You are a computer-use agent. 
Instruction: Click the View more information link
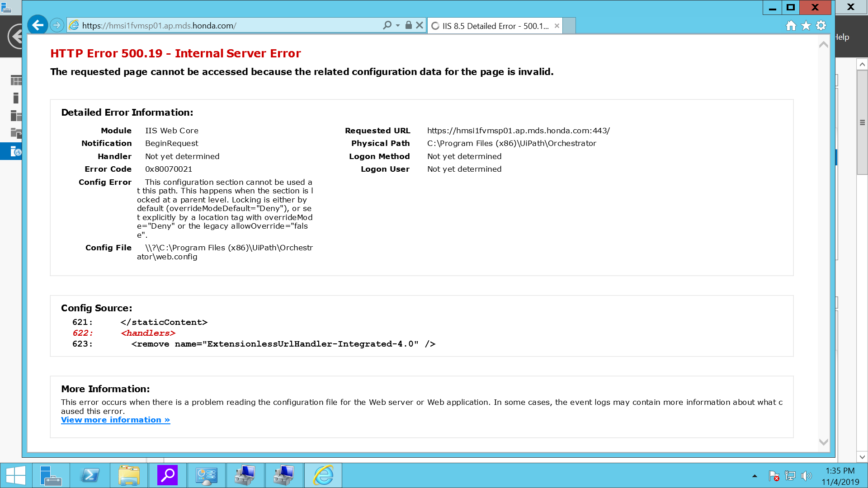[115, 420]
